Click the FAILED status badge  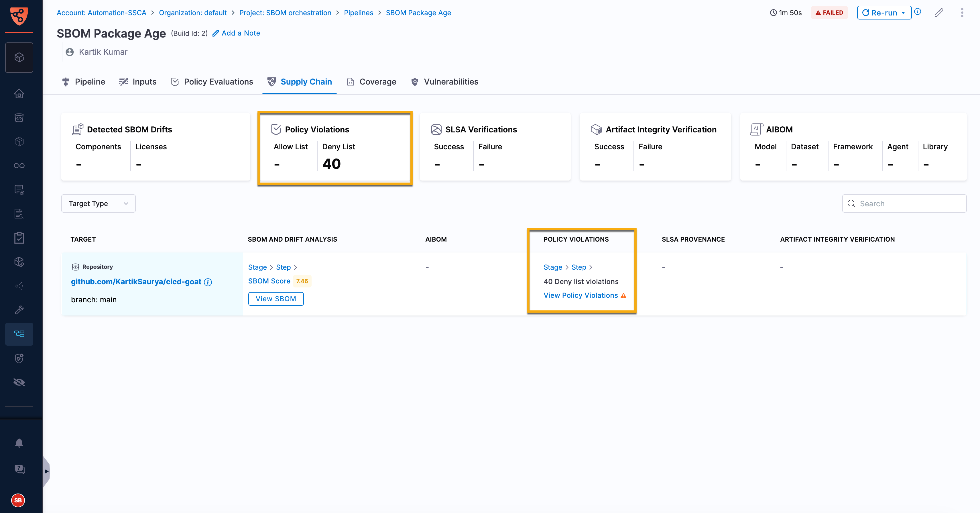pyautogui.click(x=829, y=13)
